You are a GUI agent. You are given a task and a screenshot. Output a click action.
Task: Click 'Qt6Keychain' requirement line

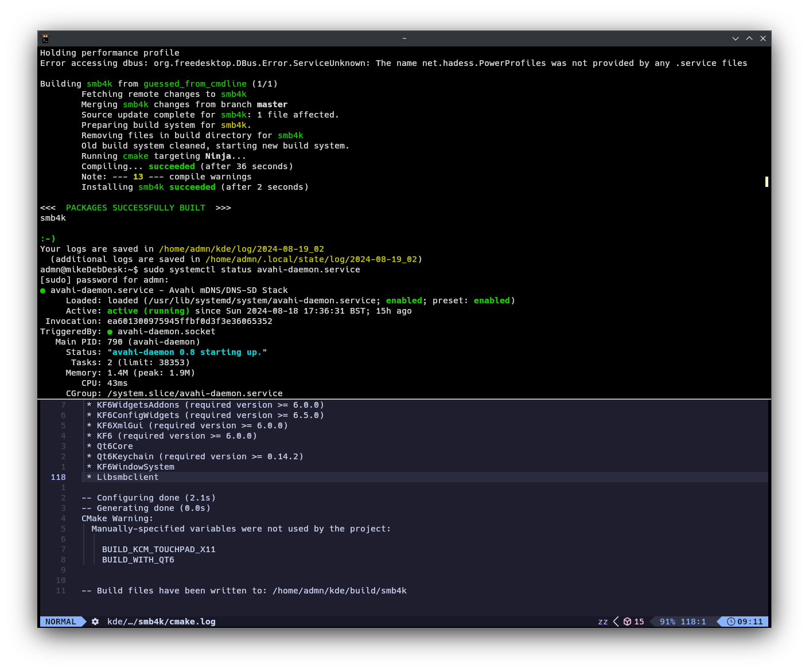coord(195,456)
